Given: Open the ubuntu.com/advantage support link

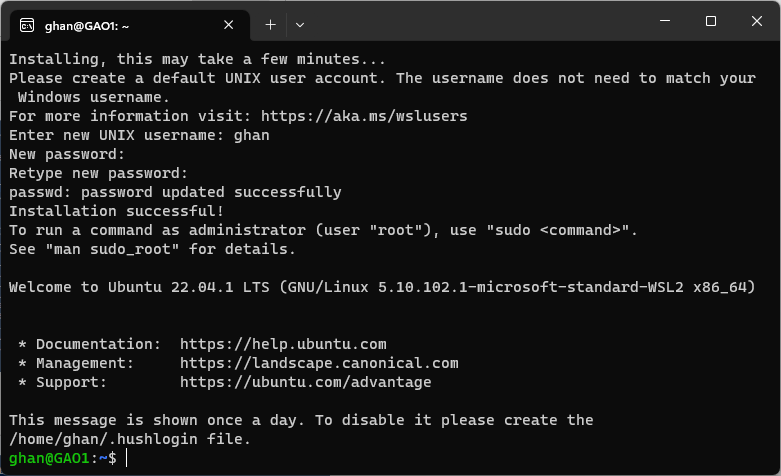Looking at the screenshot, I should tap(305, 382).
